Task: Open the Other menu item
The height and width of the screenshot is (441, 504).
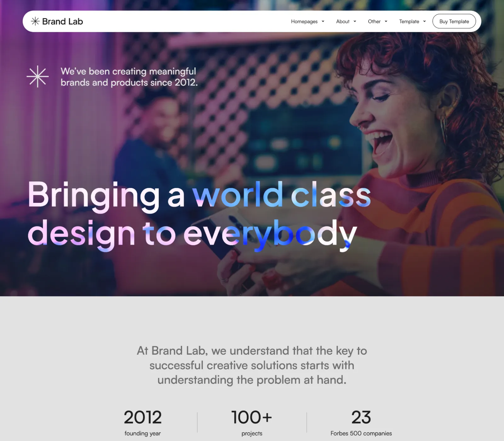Action: (374, 21)
